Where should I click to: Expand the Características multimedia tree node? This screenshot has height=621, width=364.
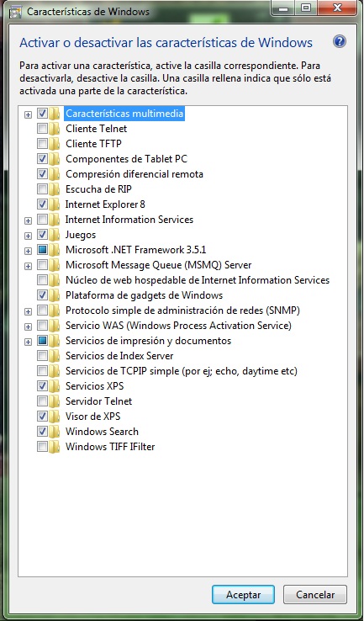(28, 114)
